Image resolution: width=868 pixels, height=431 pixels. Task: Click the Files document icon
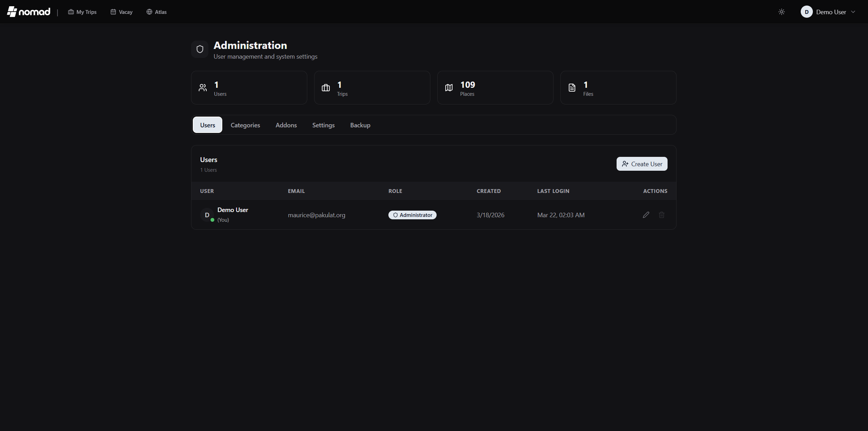pos(572,88)
